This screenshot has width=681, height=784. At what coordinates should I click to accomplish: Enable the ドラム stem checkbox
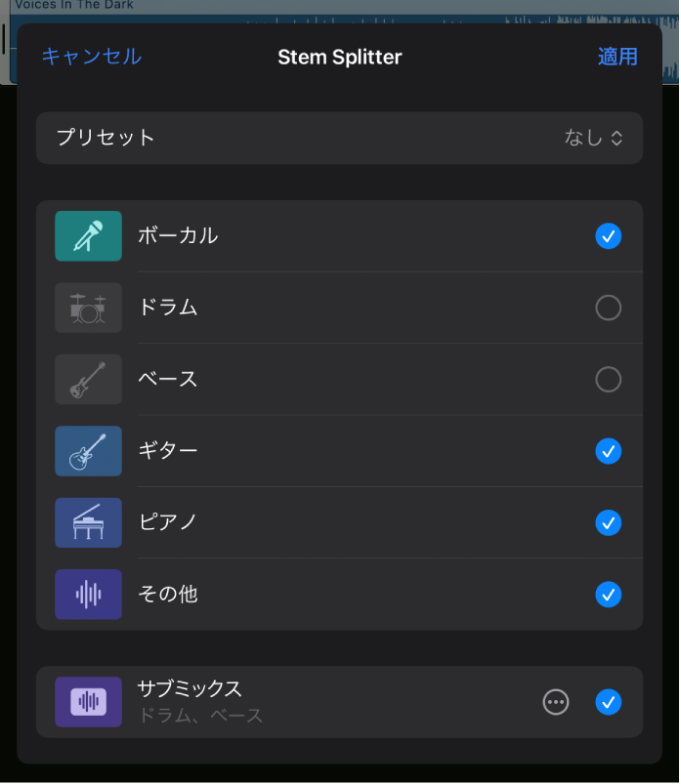pyautogui.click(x=608, y=308)
